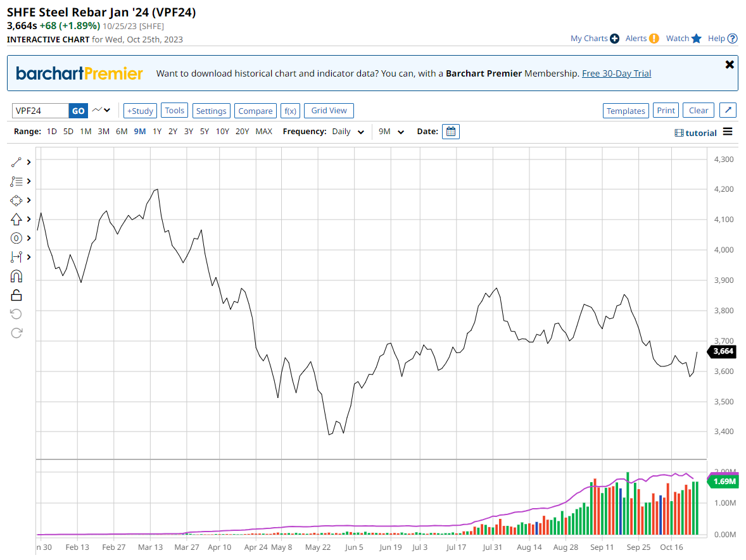Click the +Study button

coord(140,111)
